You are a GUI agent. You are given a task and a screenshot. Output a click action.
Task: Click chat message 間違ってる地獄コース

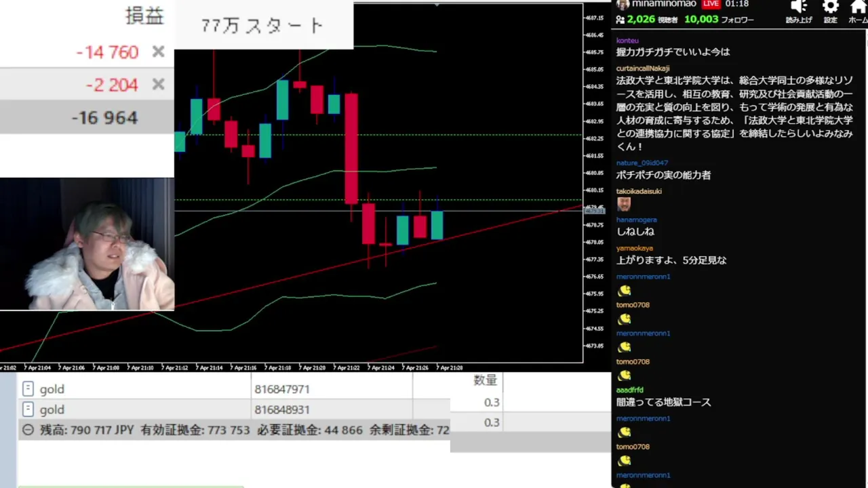[663, 403]
